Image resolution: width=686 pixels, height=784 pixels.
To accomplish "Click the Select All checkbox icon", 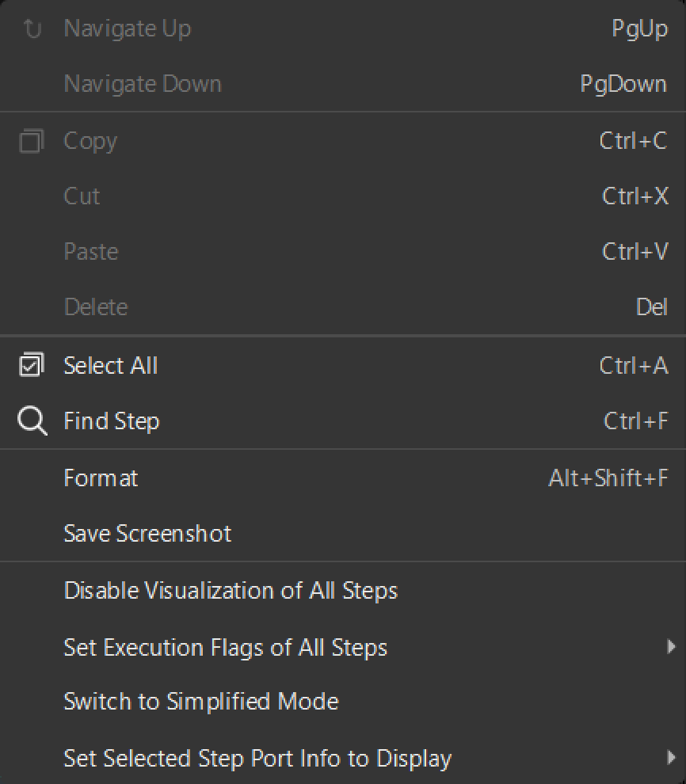I will tap(31, 365).
